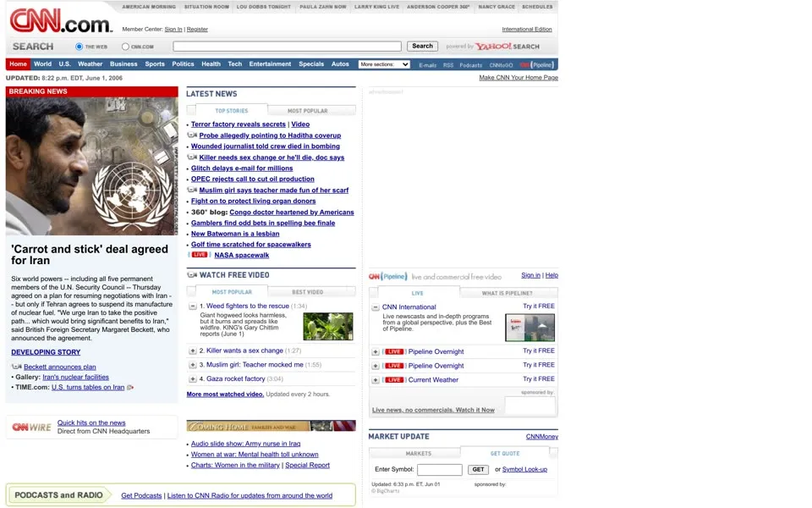The height and width of the screenshot is (508, 812).
Task: Select CNN.com search radio button
Action: pos(125,47)
